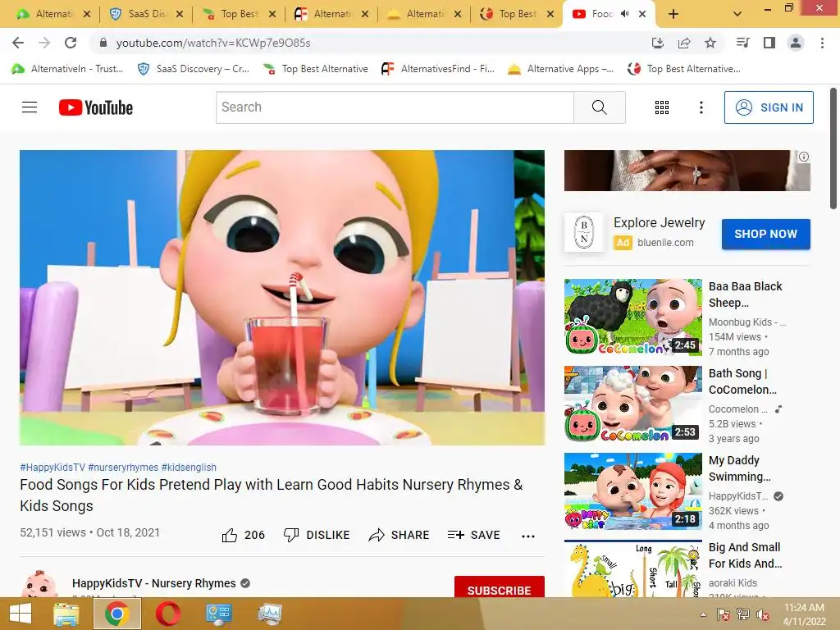Image resolution: width=840 pixels, height=630 pixels.
Task: Click SIGN IN button
Action: point(769,107)
